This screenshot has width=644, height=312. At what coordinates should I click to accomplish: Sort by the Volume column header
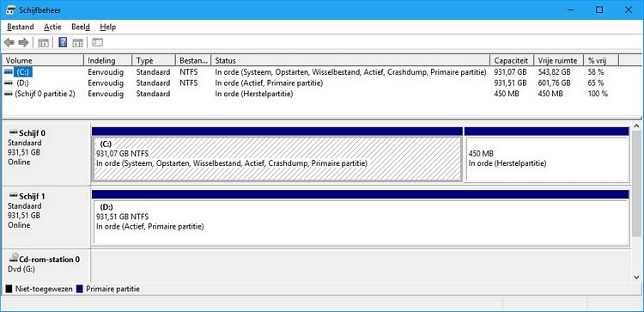click(43, 60)
